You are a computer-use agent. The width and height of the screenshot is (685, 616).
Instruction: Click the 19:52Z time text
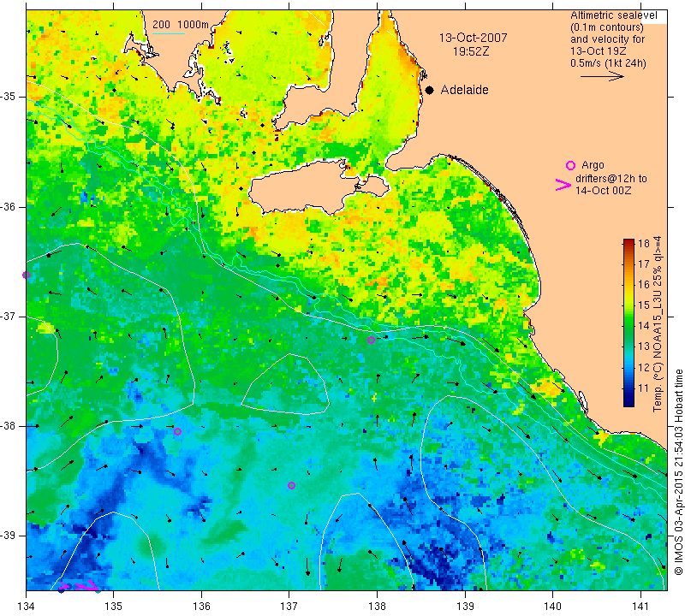(x=471, y=51)
